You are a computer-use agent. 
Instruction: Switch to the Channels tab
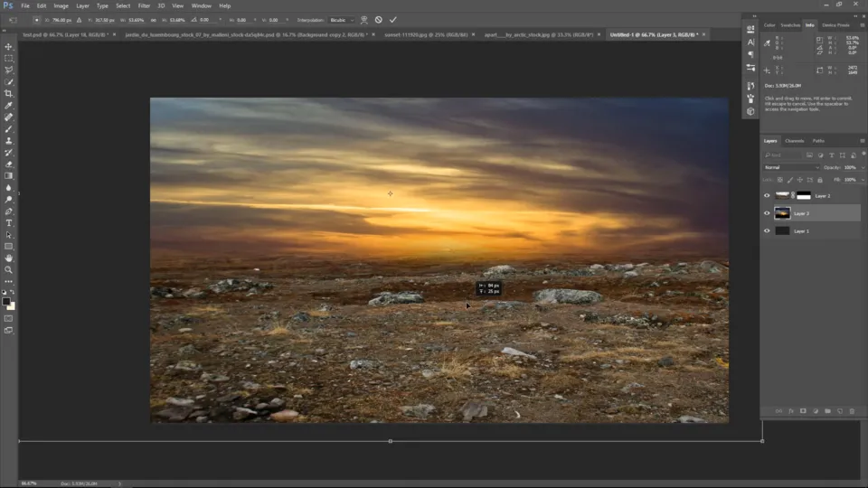pyautogui.click(x=795, y=141)
